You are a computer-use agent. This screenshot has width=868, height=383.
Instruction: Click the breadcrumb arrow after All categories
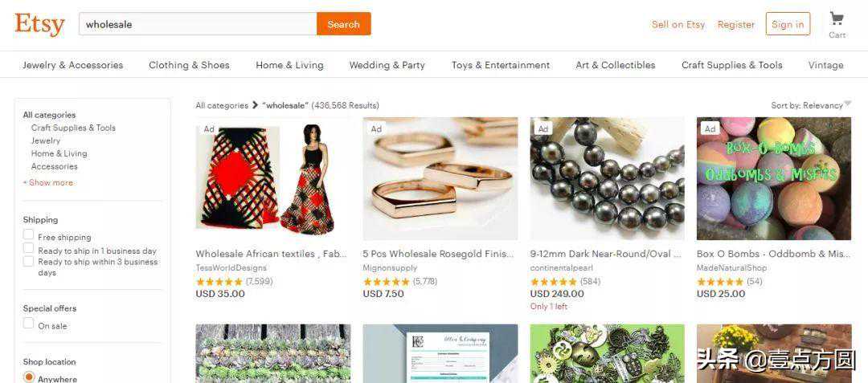coord(256,105)
